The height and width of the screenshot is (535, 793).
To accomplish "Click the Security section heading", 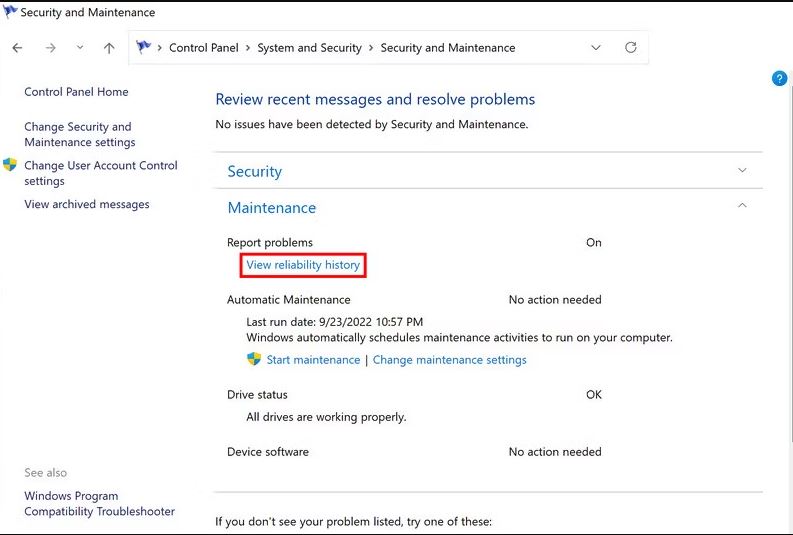I will click(x=254, y=171).
